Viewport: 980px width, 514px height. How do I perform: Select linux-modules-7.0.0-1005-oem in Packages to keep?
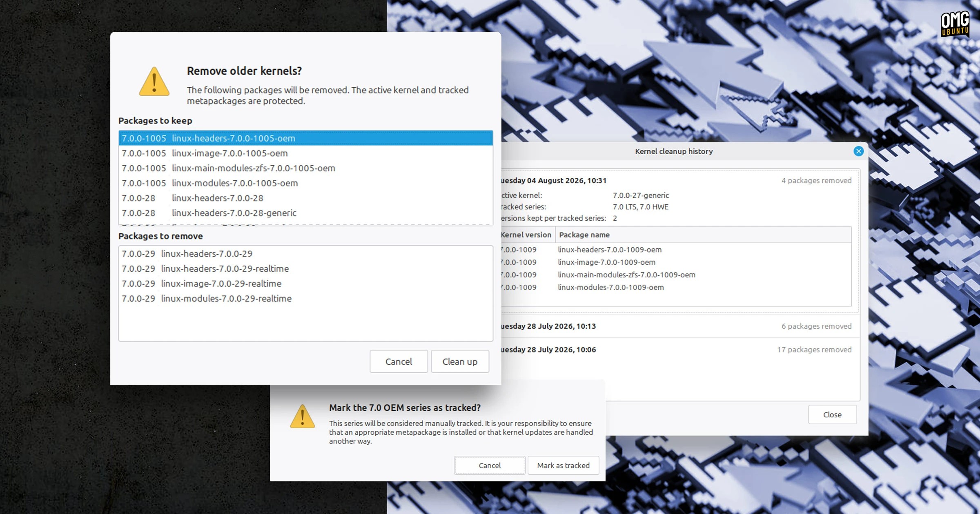[x=306, y=183]
